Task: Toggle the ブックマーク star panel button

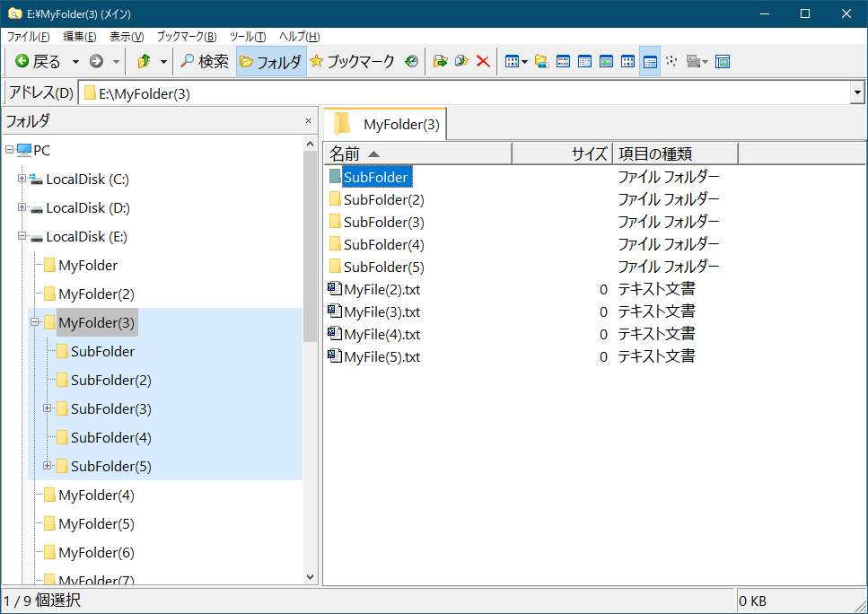Action: [352, 61]
